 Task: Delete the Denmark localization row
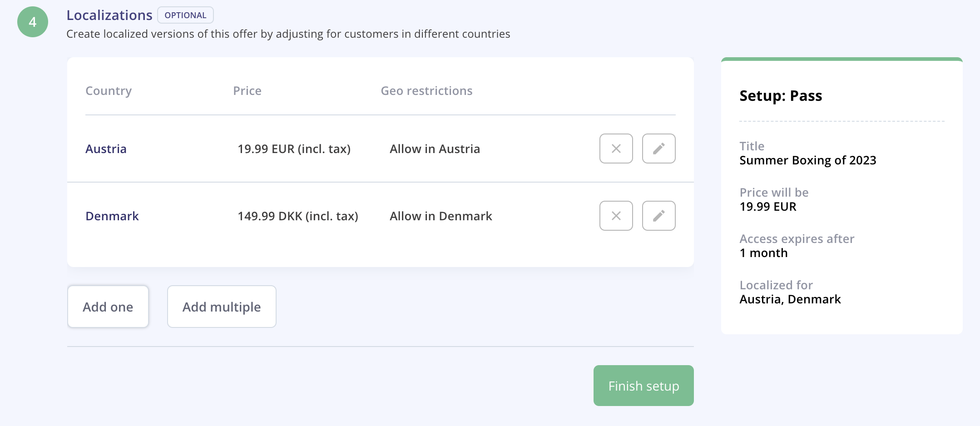tap(616, 216)
